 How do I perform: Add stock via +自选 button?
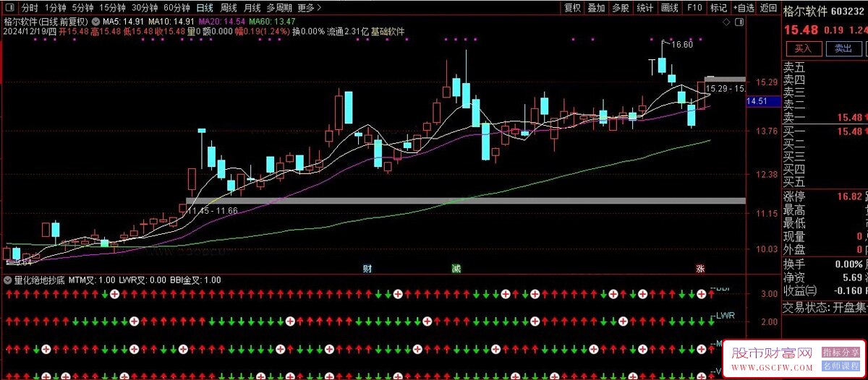pyautogui.click(x=743, y=8)
